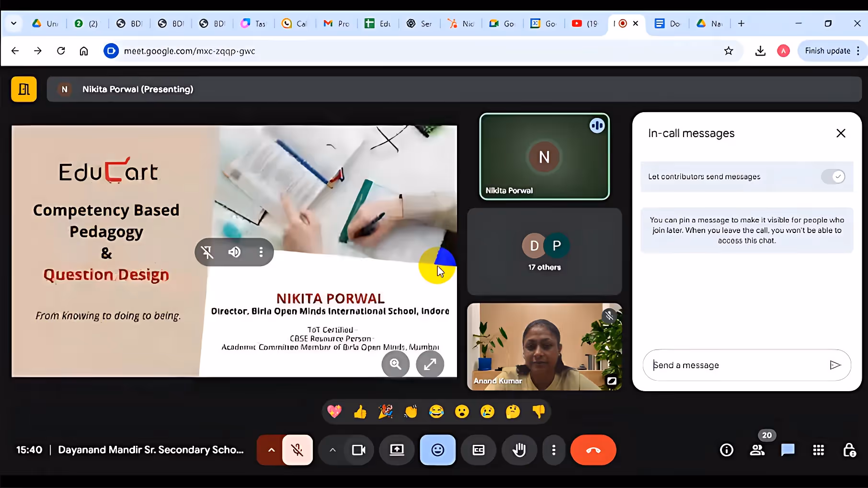Expand video settings chevron
Screen dimensions: 868x488
[332, 450]
